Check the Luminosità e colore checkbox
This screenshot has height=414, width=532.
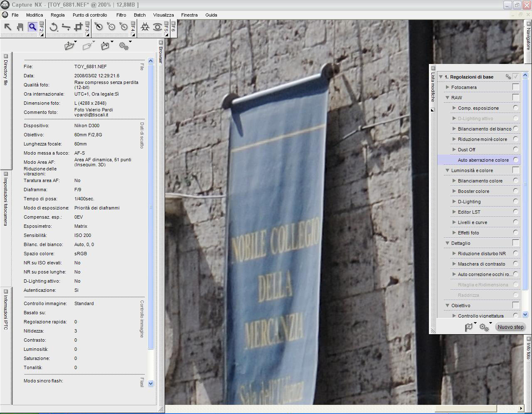pyautogui.click(x=516, y=170)
